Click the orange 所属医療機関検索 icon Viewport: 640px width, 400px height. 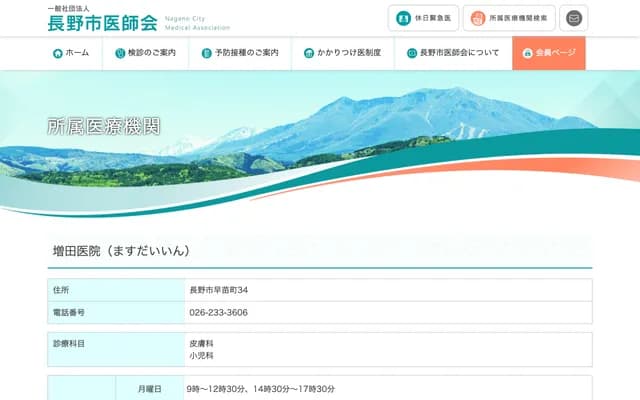(x=478, y=18)
